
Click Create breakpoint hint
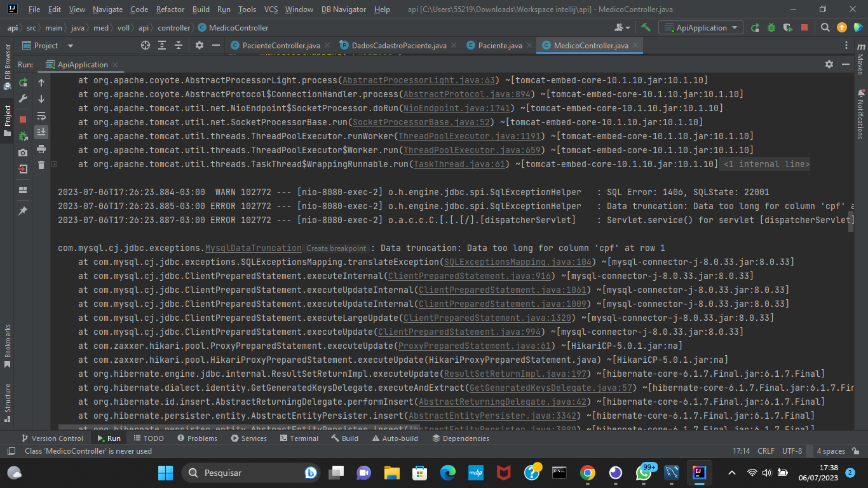[x=336, y=248]
